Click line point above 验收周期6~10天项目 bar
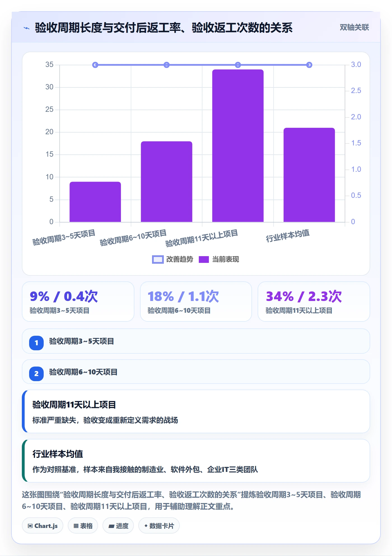Screen dimensions: 392x556 [x=167, y=65]
